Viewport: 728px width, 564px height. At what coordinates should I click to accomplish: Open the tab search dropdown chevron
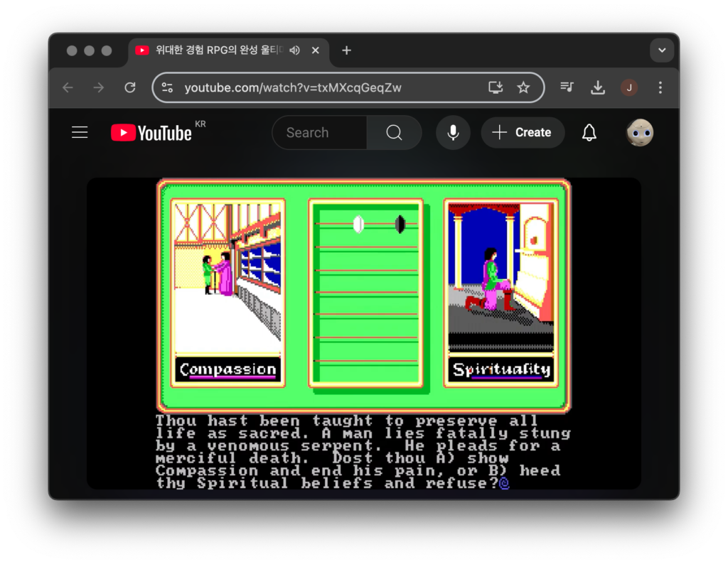pos(662,50)
